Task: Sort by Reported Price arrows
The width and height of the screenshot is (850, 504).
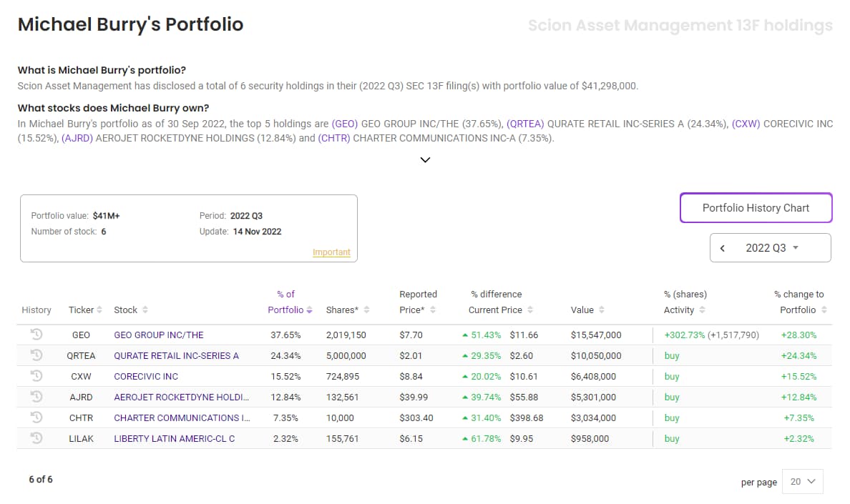Action: [x=433, y=310]
